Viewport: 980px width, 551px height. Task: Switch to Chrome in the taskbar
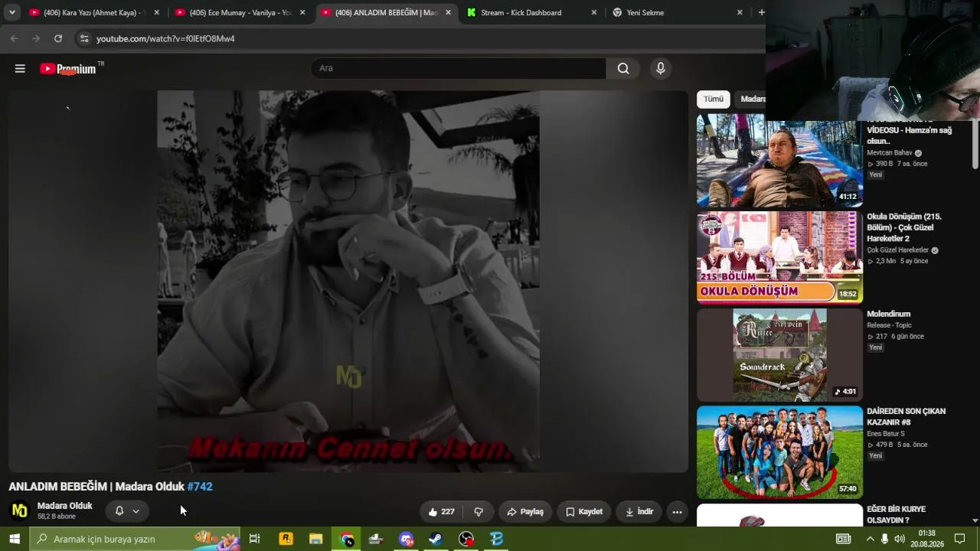click(x=347, y=539)
